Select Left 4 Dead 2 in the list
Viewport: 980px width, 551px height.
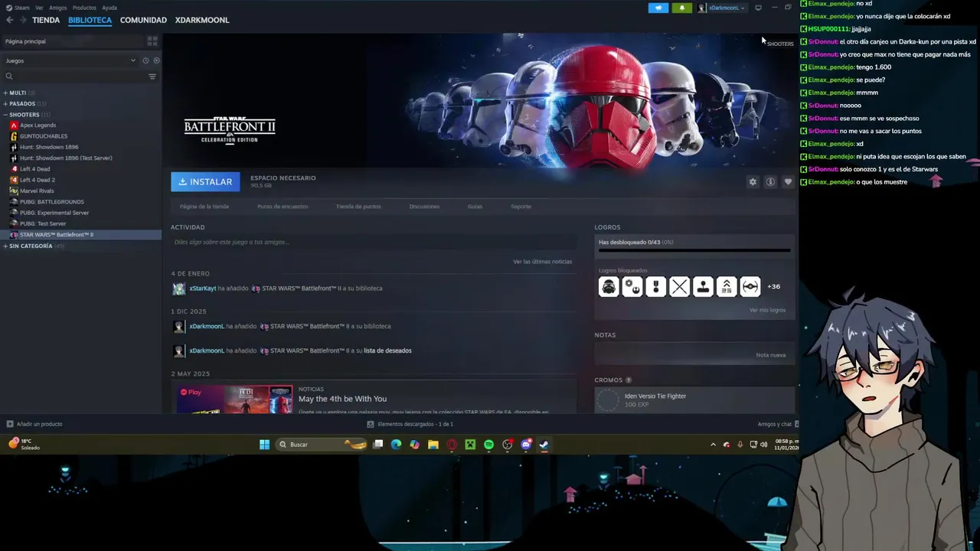point(37,180)
